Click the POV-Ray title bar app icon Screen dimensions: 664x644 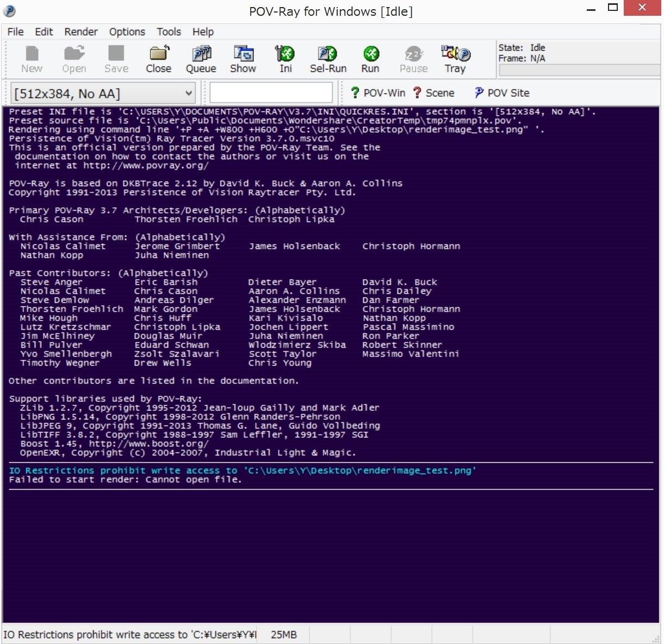[9, 11]
